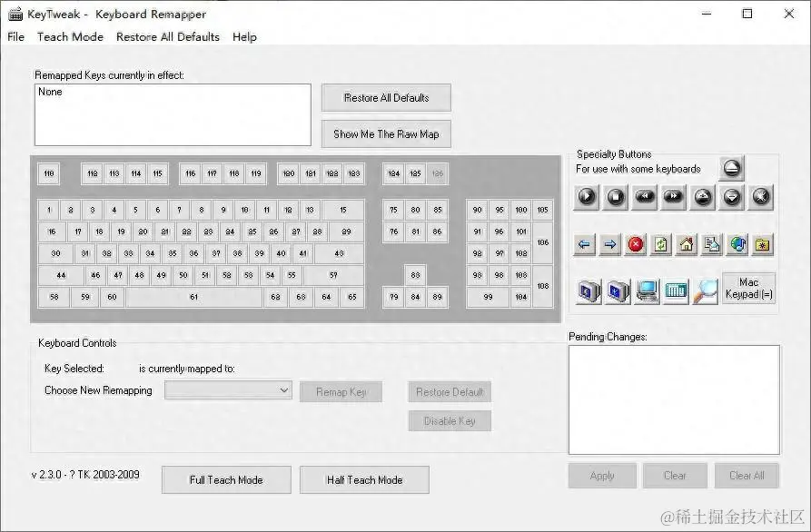The height and width of the screenshot is (532, 811).
Task: Click the Clear button next to Apply
Action: (x=675, y=476)
